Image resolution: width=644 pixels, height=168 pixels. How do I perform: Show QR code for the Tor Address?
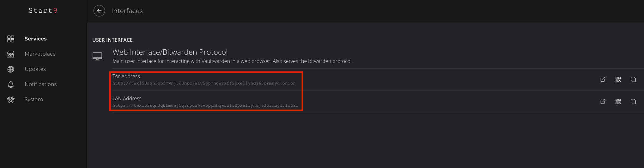618,79
